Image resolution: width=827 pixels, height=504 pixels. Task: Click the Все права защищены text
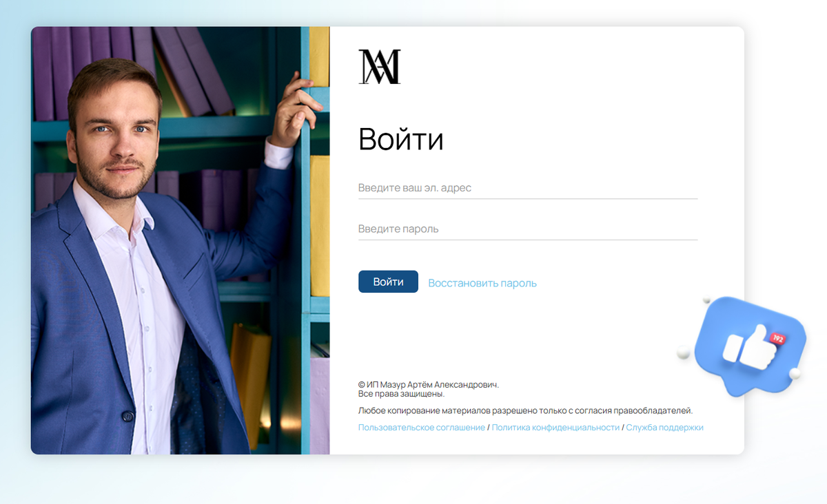click(401, 394)
